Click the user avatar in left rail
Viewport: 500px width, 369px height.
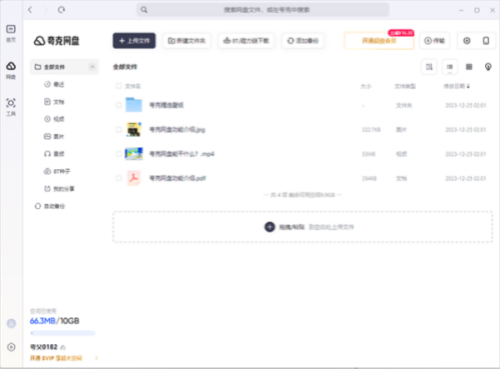11,323
